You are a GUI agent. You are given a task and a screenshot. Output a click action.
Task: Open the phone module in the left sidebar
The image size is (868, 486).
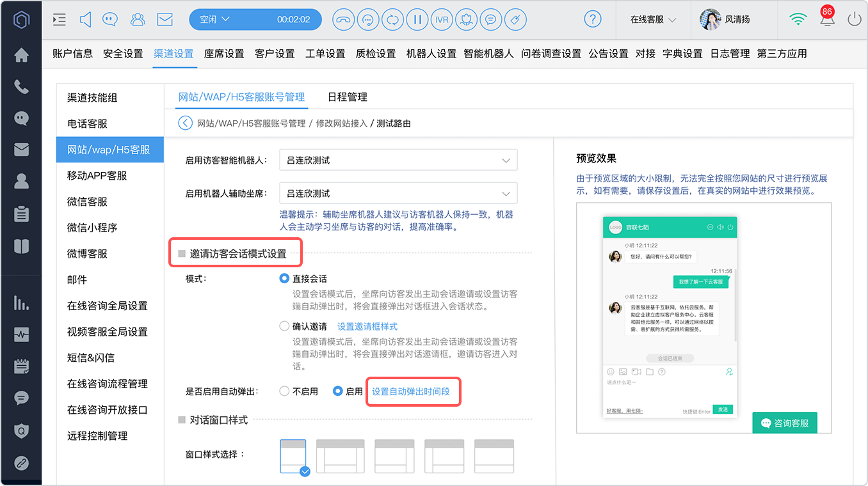point(21,87)
